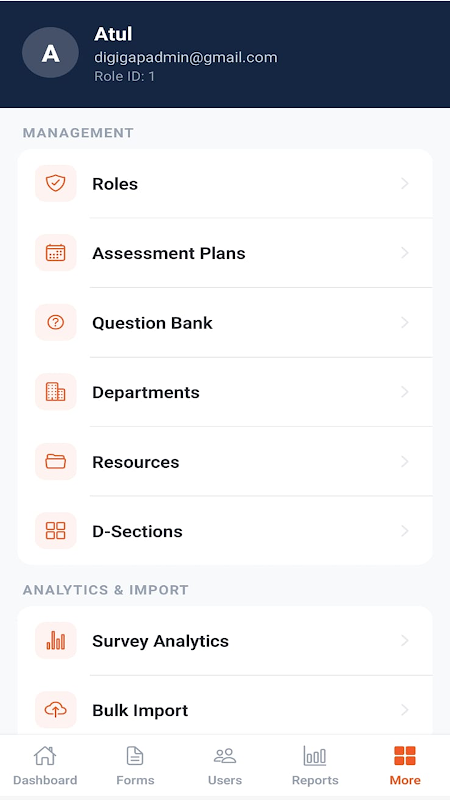
Task: Click the digigapadmin@gmail.com email text
Action: (186, 57)
